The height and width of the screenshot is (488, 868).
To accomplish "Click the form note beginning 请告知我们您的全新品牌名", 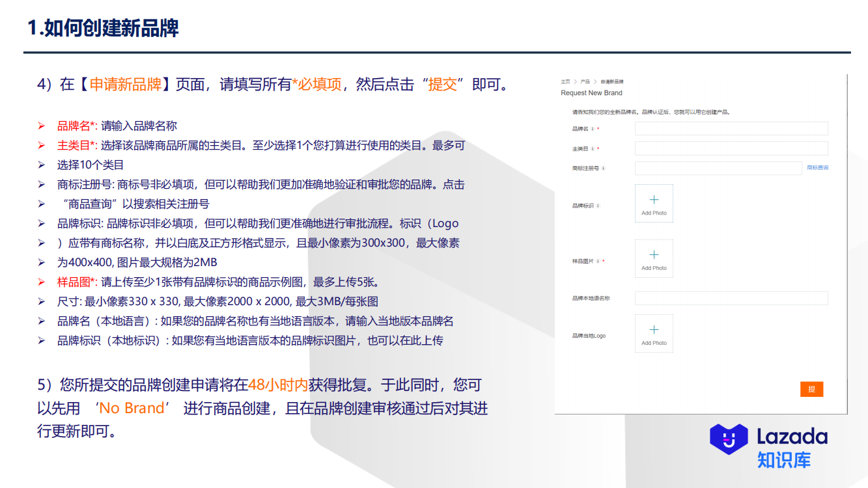I will [651, 112].
